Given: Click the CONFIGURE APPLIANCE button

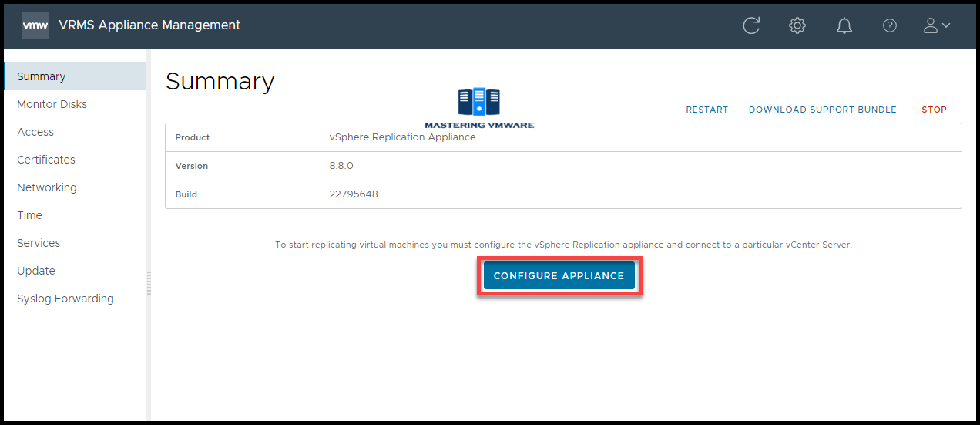Looking at the screenshot, I should coord(559,276).
